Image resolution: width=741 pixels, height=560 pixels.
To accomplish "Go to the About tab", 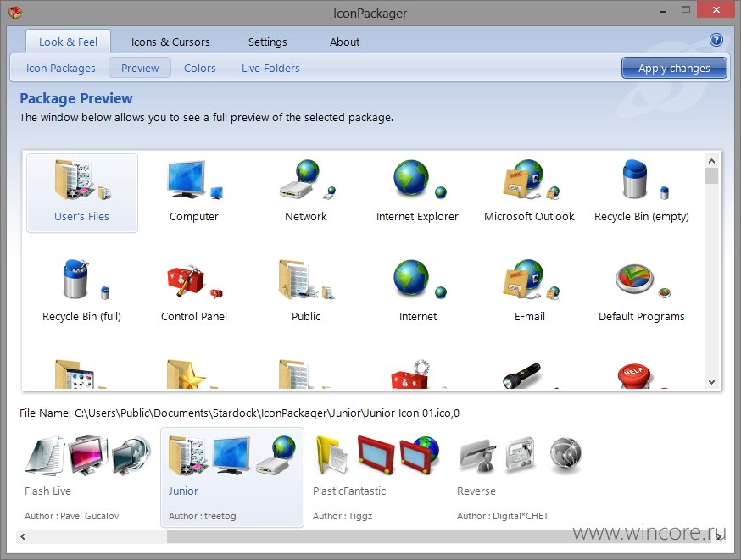I will pos(344,42).
